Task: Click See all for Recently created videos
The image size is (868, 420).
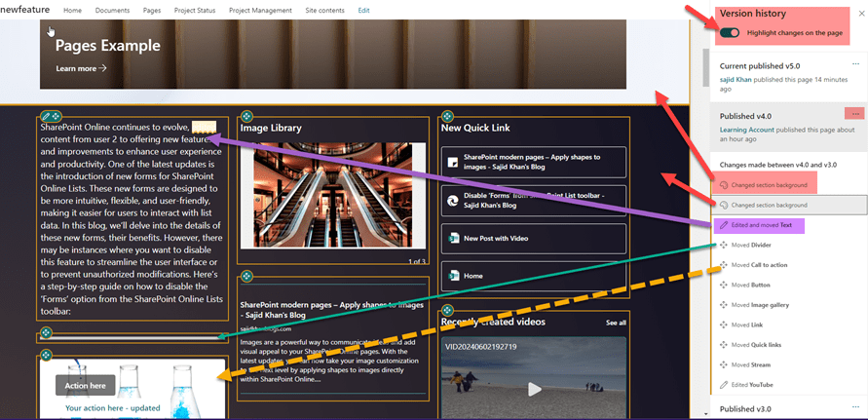Action: click(616, 323)
